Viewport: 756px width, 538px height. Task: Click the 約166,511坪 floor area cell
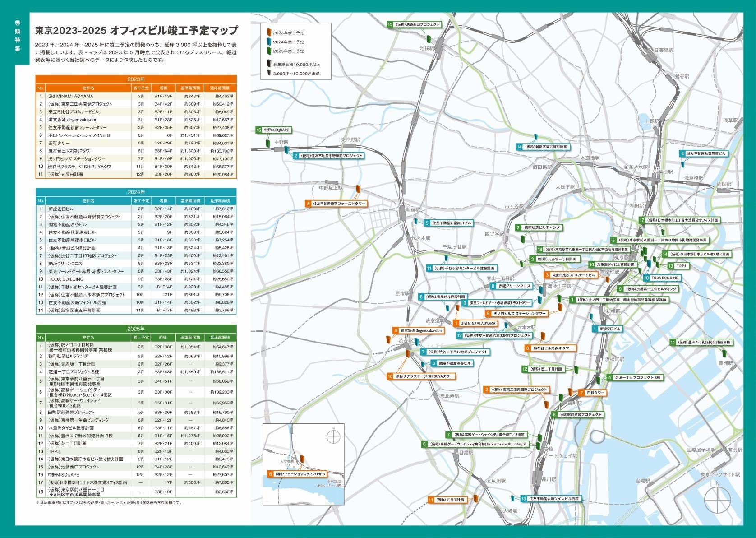coord(222,372)
